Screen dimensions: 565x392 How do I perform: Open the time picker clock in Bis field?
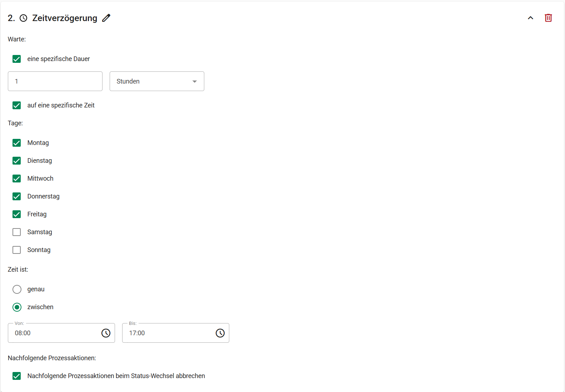(220, 333)
